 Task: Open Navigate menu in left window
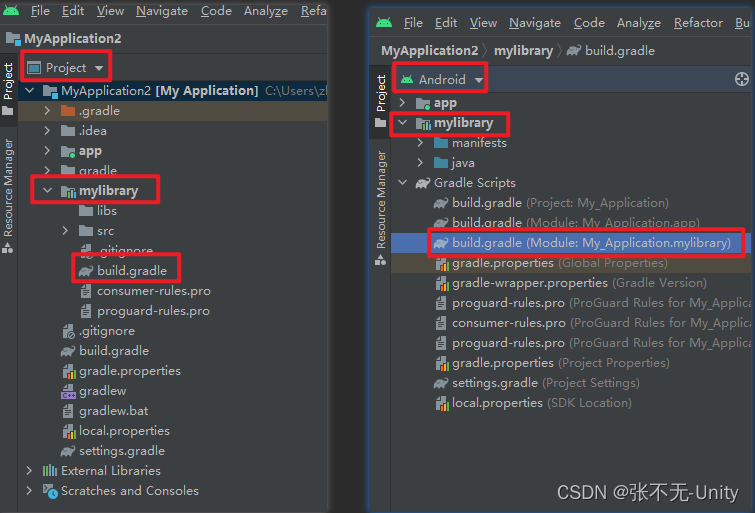point(162,11)
